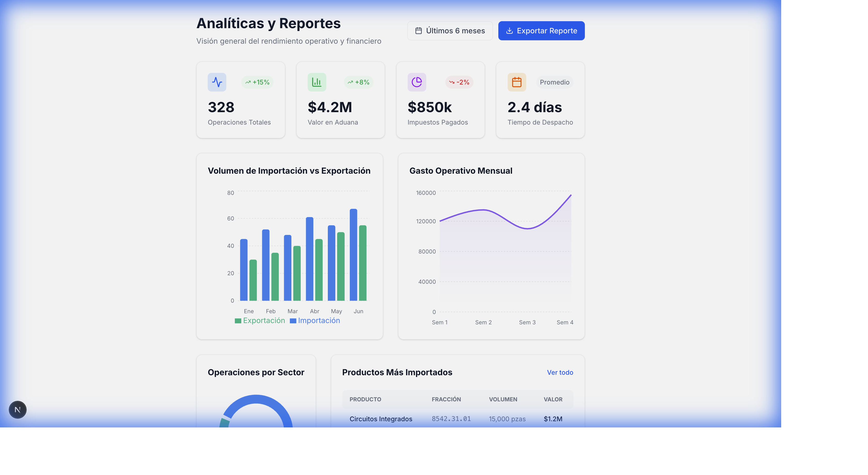Open the Últimos 6 meses date filter
Image resolution: width=868 pixels, height=475 pixels.
[x=450, y=31]
